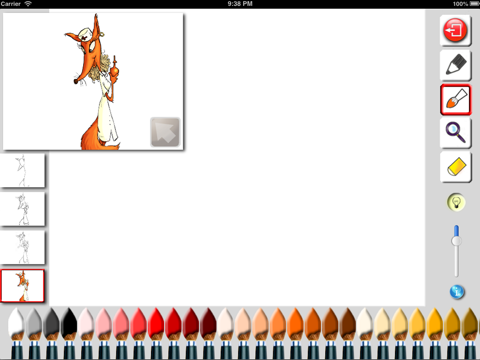The height and width of the screenshot is (360, 480).
Task: Pick the light gray brush color
Action: tap(33, 332)
